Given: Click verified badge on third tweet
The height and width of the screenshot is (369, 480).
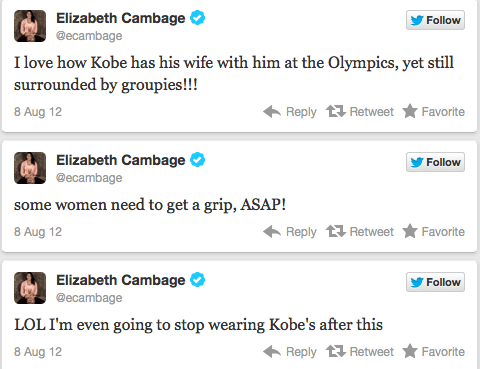Looking at the screenshot, I should pyautogui.click(x=198, y=280).
